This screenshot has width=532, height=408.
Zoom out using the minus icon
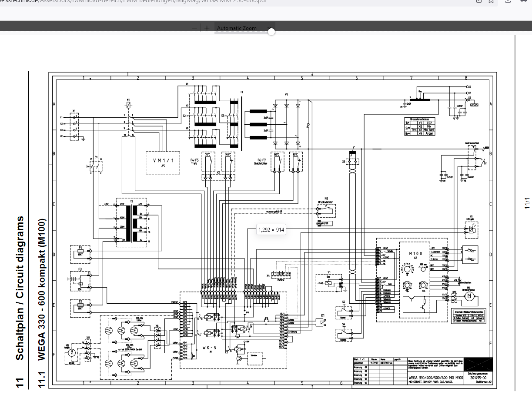(194, 28)
